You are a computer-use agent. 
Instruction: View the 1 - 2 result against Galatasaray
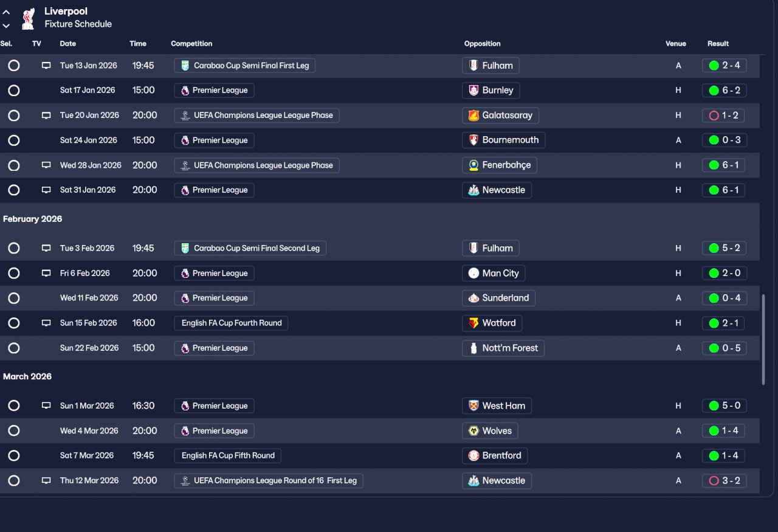[725, 116]
